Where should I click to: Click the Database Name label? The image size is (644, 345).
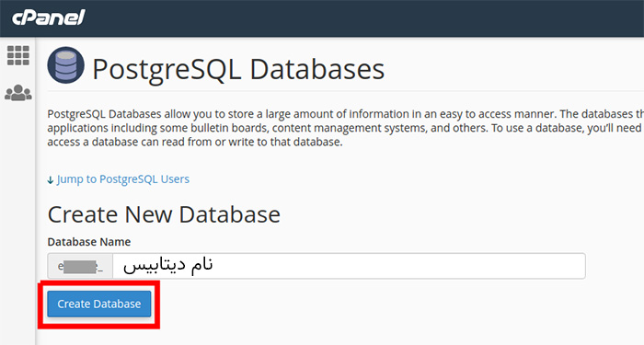(89, 242)
